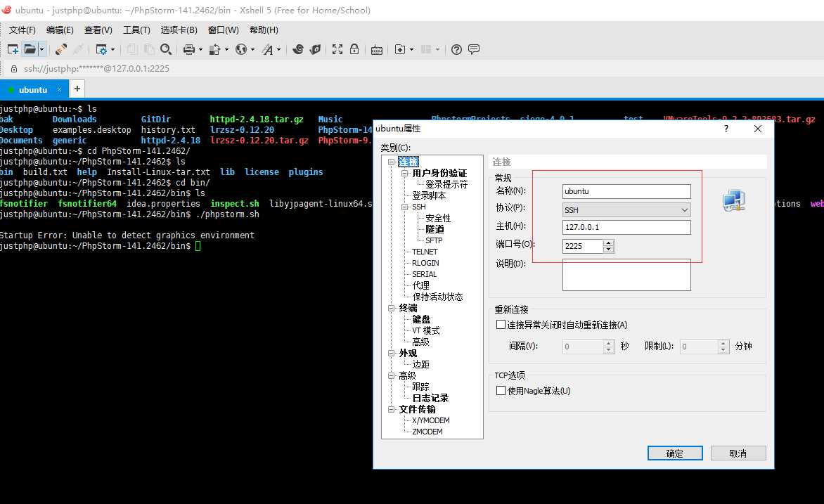Click the 说明 description text box
Screen dimensions: 824x504
click(626, 275)
